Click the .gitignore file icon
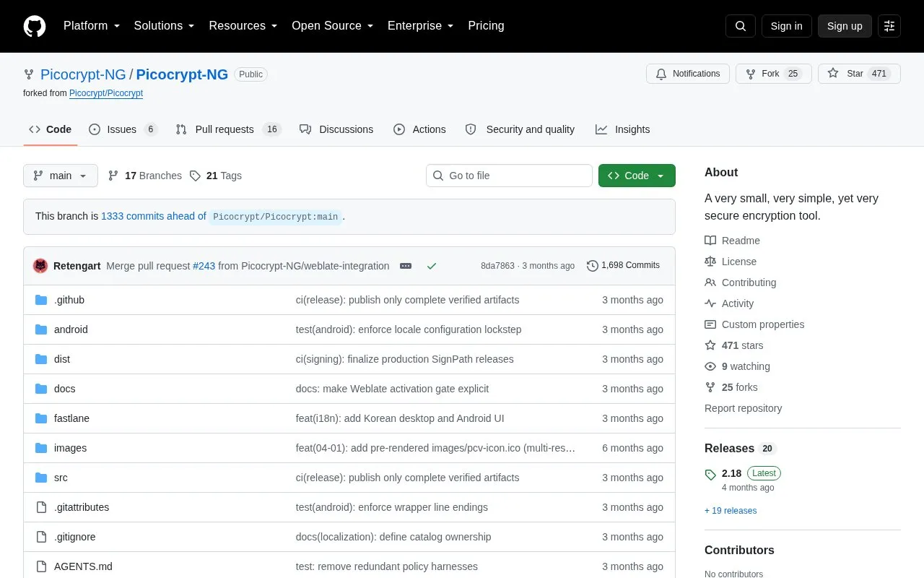The height and width of the screenshot is (578, 924). click(x=41, y=537)
